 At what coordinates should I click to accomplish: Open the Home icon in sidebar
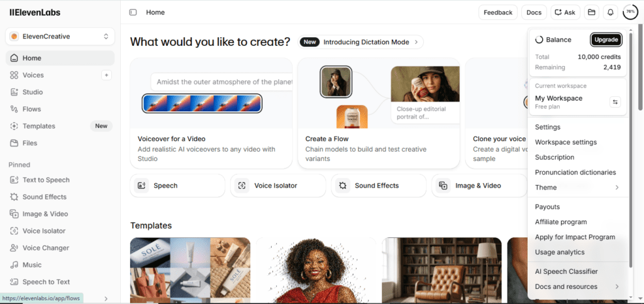(x=14, y=58)
